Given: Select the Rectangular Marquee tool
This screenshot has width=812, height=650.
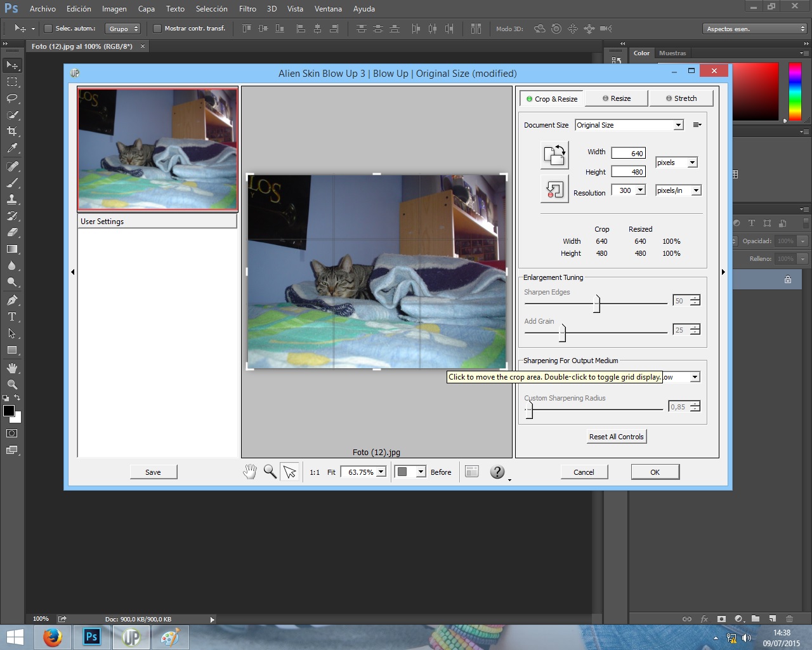Looking at the screenshot, I should [12, 82].
